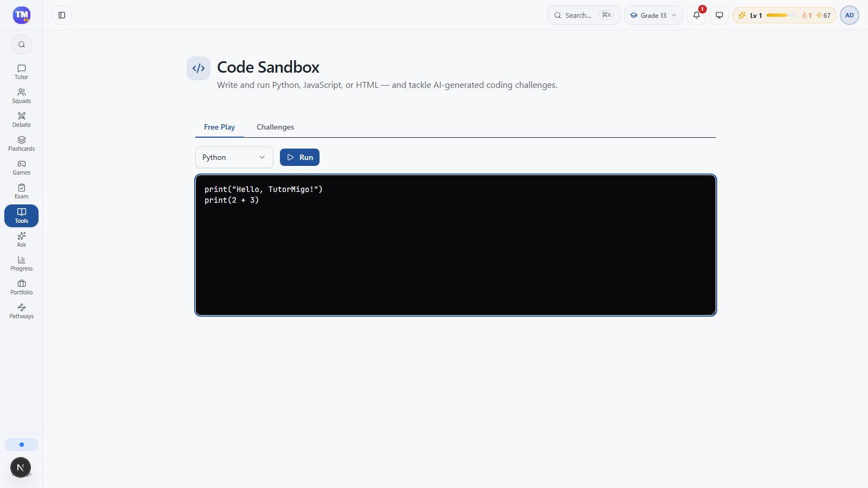
Task: Switch to the Challenges tab
Action: [275, 127]
